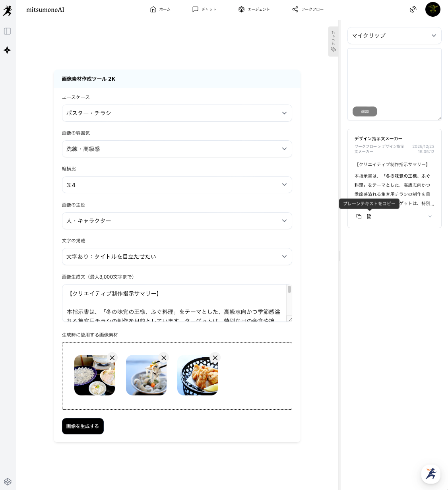This screenshot has height=490, width=448.
Task: Expand the マイクリップ dropdown
Action: tap(394, 35)
